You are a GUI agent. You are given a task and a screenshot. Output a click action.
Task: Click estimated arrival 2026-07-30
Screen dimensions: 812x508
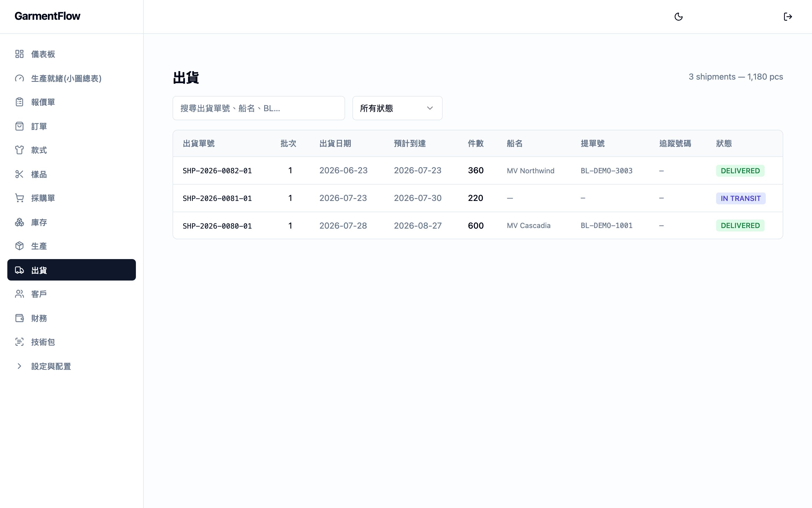coord(418,198)
